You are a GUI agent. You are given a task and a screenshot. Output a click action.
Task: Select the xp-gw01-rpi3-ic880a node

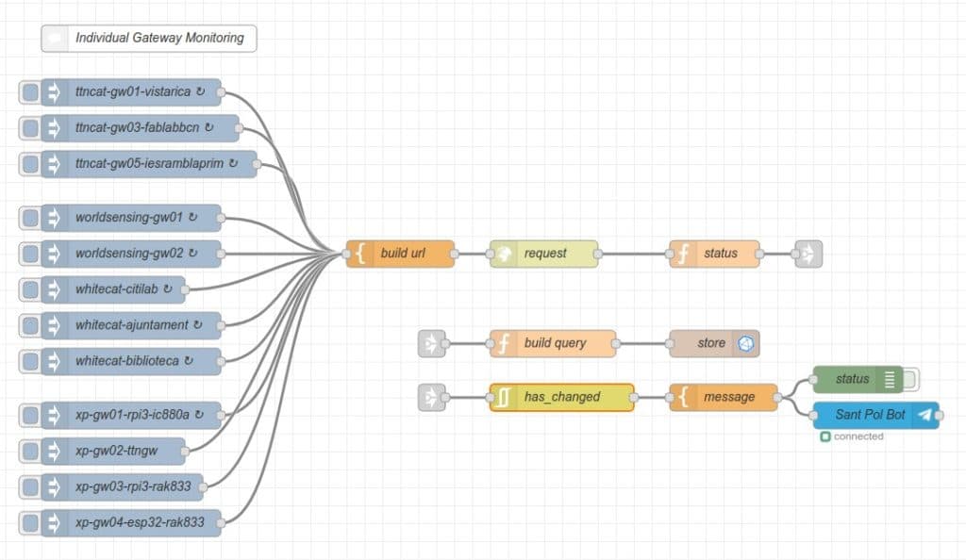pyautogui.click(x=132, y=413)
